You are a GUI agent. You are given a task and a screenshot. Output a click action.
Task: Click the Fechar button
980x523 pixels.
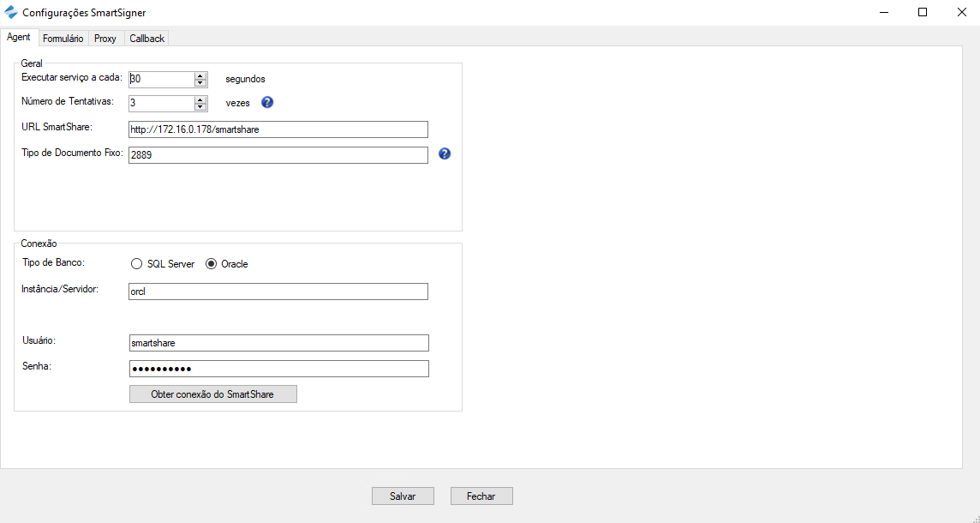pos(481,496)
